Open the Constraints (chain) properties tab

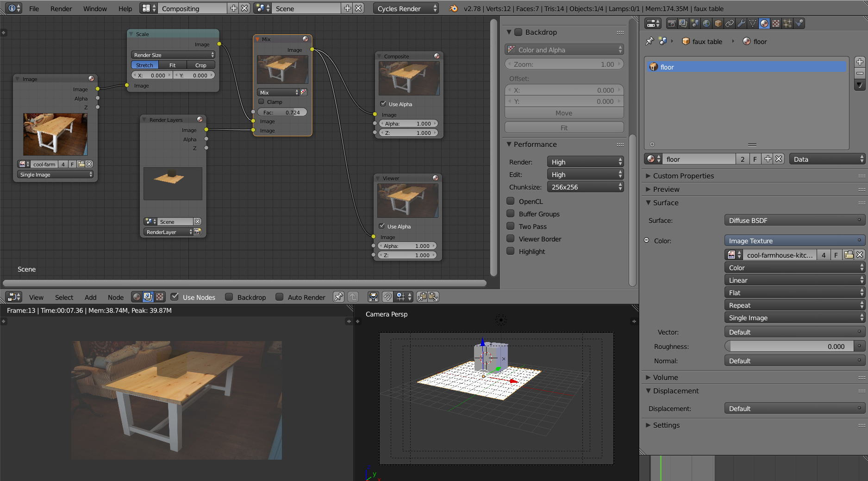(730, 23)
